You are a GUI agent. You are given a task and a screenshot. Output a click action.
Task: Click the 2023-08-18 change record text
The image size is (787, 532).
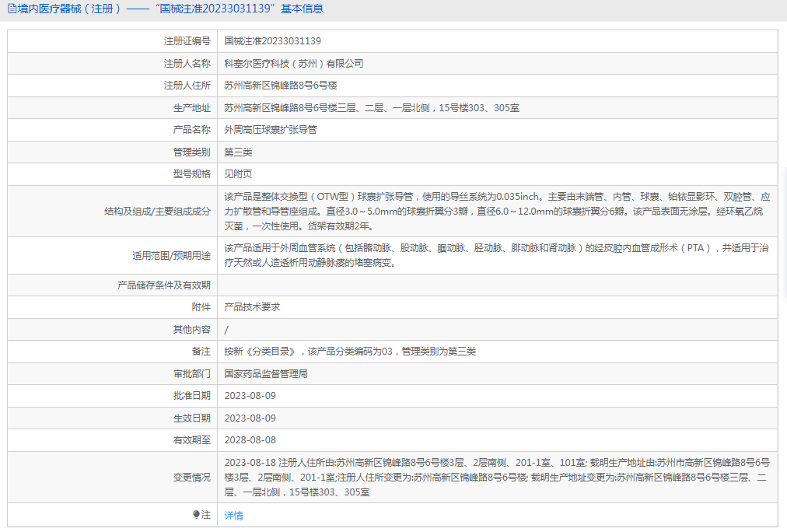coord(497,478)
